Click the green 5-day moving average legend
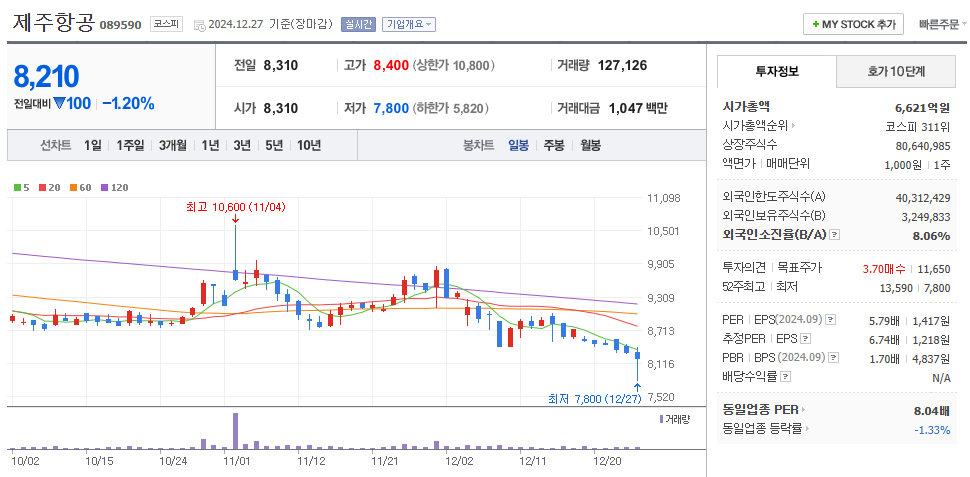970x477 pixels. point(22,187)
